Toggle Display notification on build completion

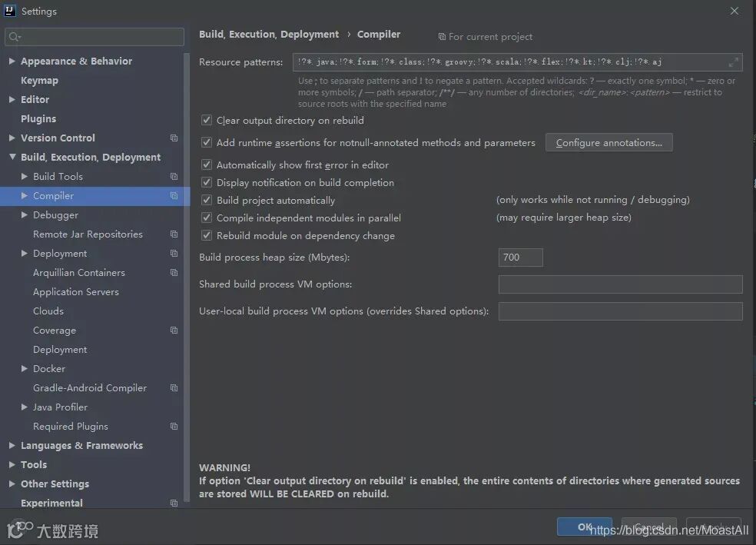coord(207,182)
